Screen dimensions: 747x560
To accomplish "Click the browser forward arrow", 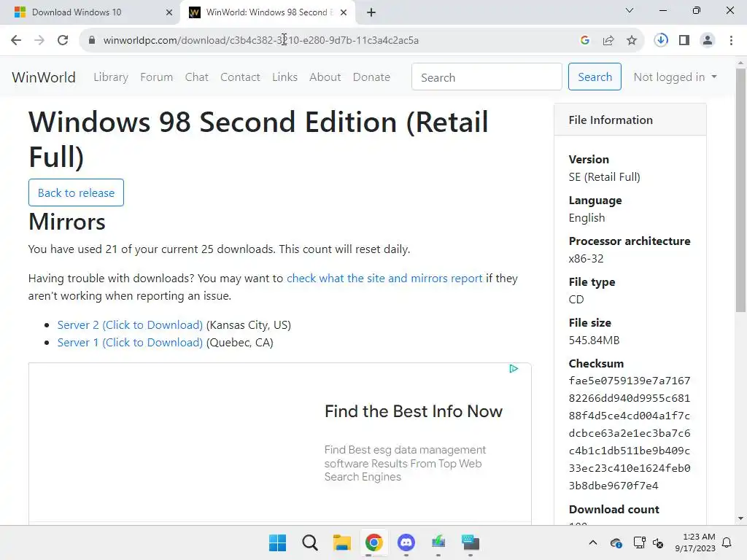I will pos(39,40).
